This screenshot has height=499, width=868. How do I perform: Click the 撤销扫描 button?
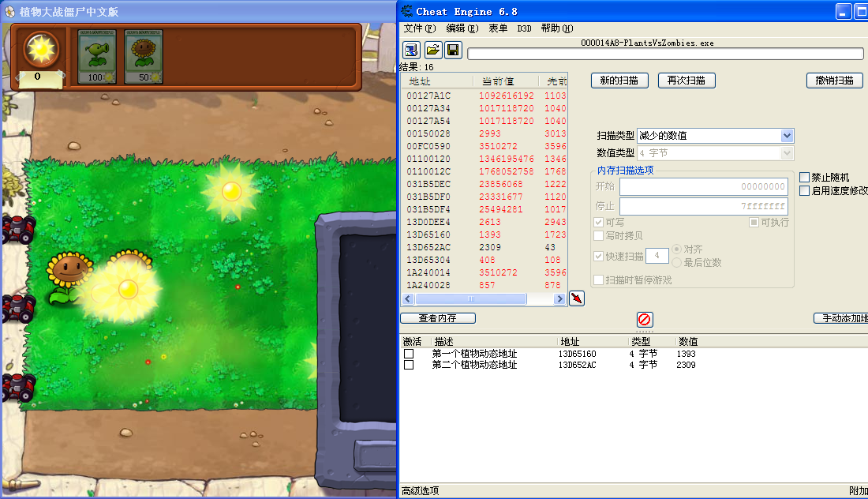[x=834, y=81]
